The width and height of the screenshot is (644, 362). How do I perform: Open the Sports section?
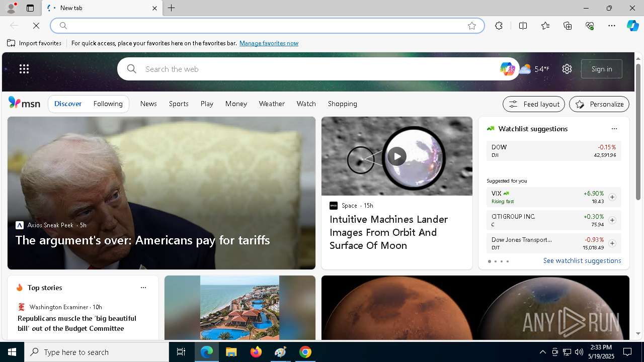[x=179, y=104]
